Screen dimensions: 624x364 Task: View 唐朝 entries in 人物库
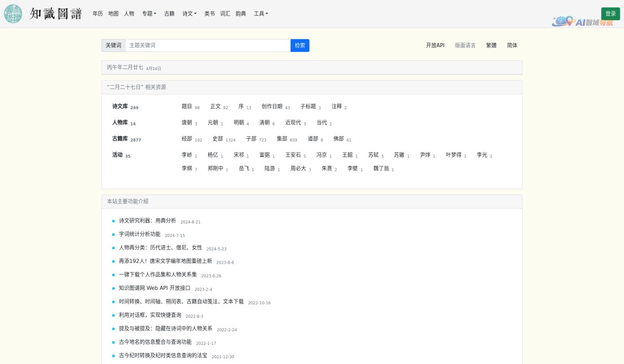point(187,123)
